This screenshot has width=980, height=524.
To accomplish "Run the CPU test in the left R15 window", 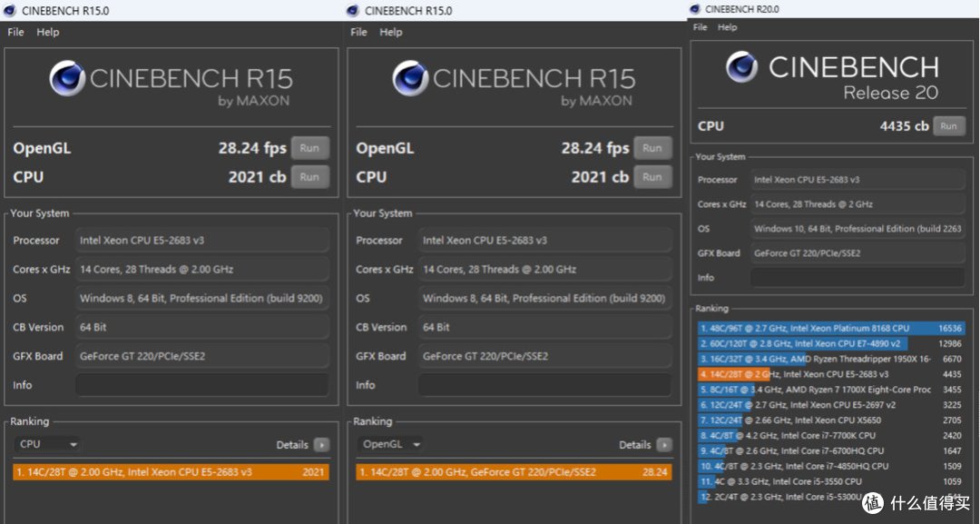I will pos(309,177).
